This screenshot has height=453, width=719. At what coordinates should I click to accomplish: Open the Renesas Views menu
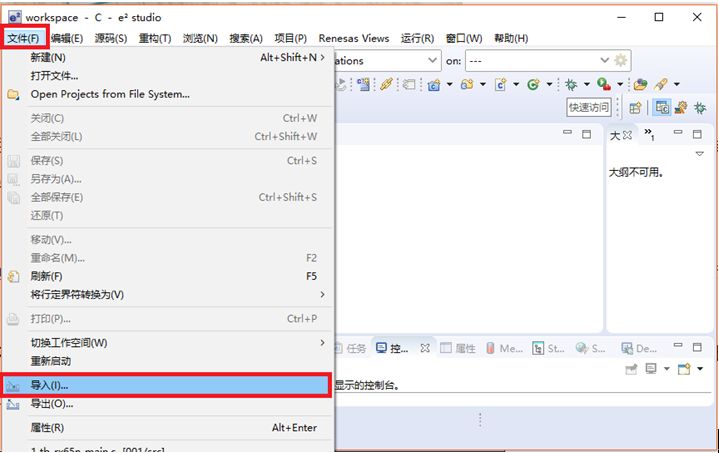tap(354, 38)
